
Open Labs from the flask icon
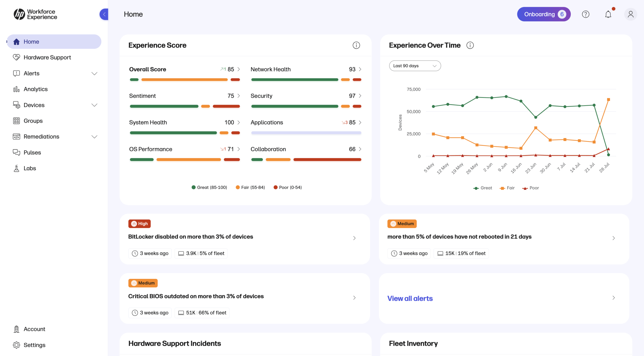click(17, 168)
